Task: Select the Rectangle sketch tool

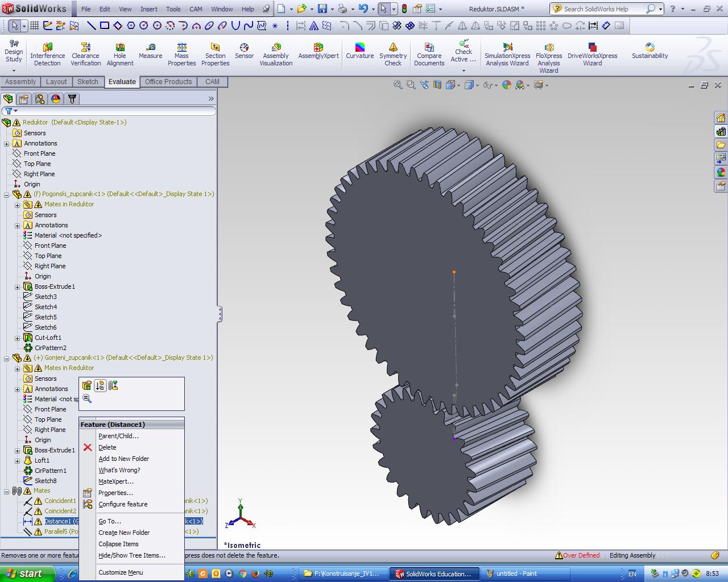Action: click(x=105, y=26)
